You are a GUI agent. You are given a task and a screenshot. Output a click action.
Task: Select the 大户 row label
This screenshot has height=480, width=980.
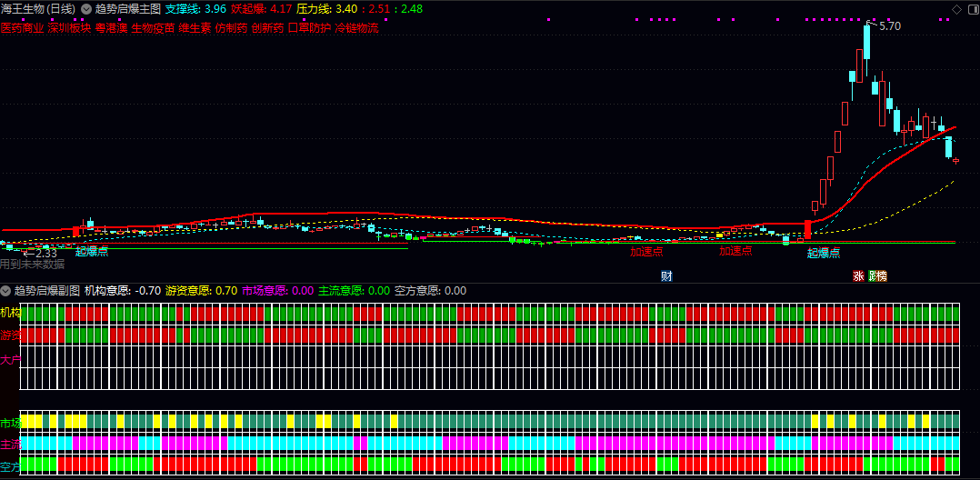pyautogui.click(x=11, y=360)
